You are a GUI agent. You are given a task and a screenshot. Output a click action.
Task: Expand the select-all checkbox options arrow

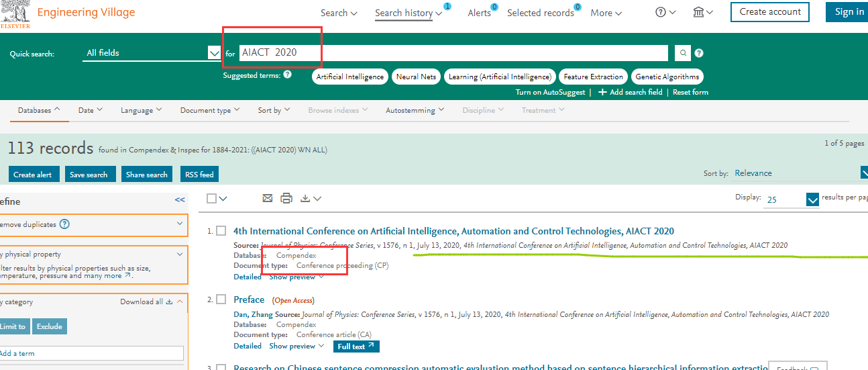[223, 198]
